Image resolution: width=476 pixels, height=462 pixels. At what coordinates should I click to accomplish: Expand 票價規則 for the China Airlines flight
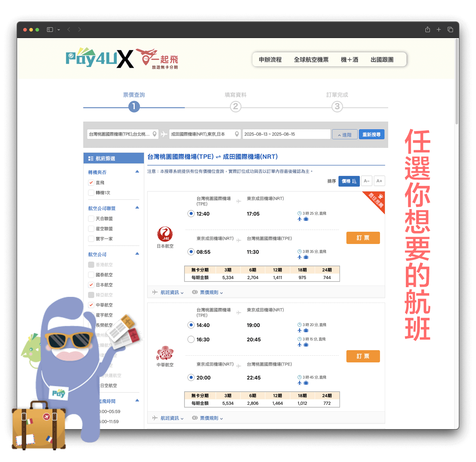pos(211,418)
